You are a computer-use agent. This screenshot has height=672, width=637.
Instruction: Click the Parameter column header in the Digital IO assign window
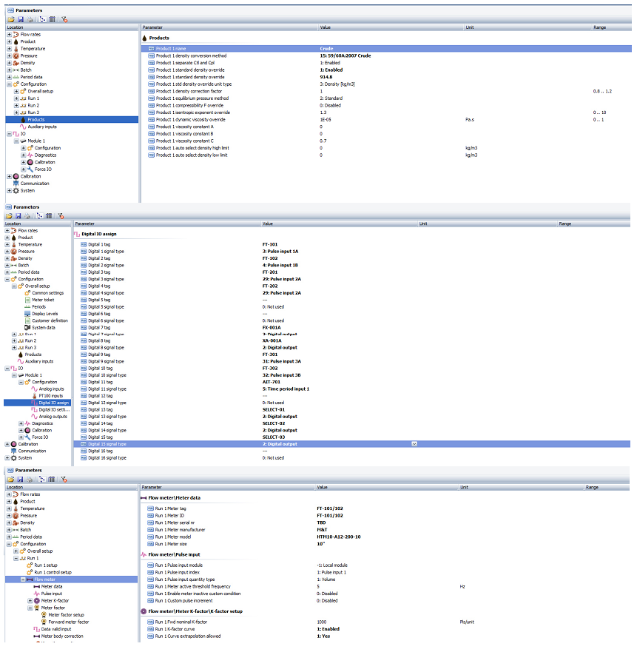(167, 224)
